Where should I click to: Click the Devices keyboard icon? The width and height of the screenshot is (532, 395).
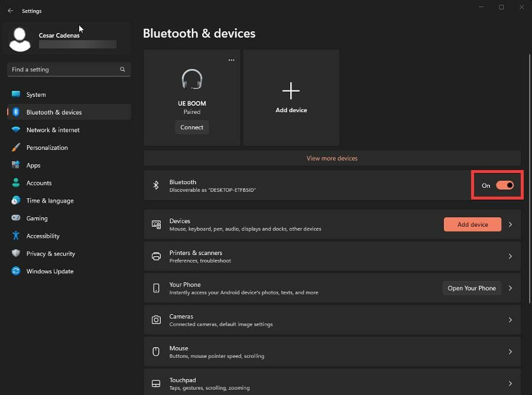tap(156, 224)
